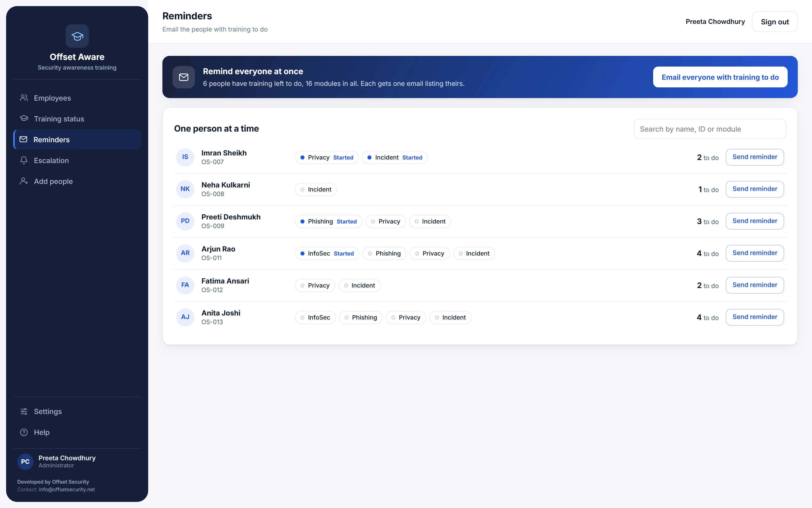
Task: Navigate to Add people
Action: (77, 181)
